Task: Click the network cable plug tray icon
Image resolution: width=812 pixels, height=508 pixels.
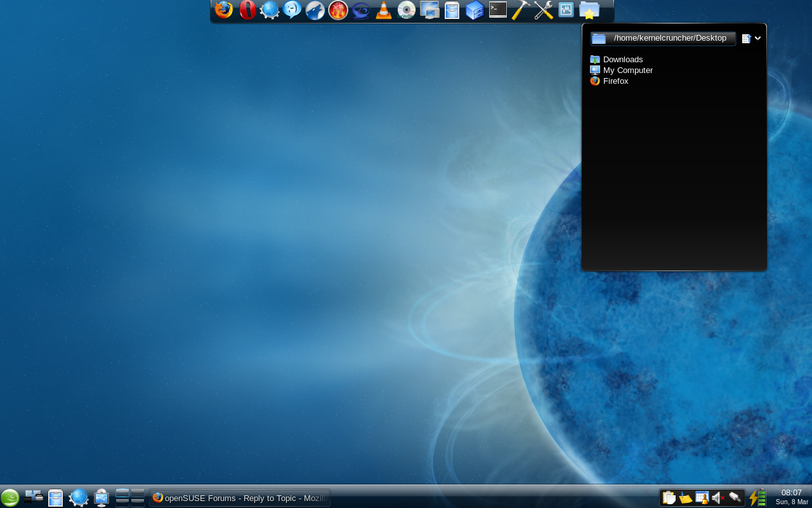Action: click(735, 498)
